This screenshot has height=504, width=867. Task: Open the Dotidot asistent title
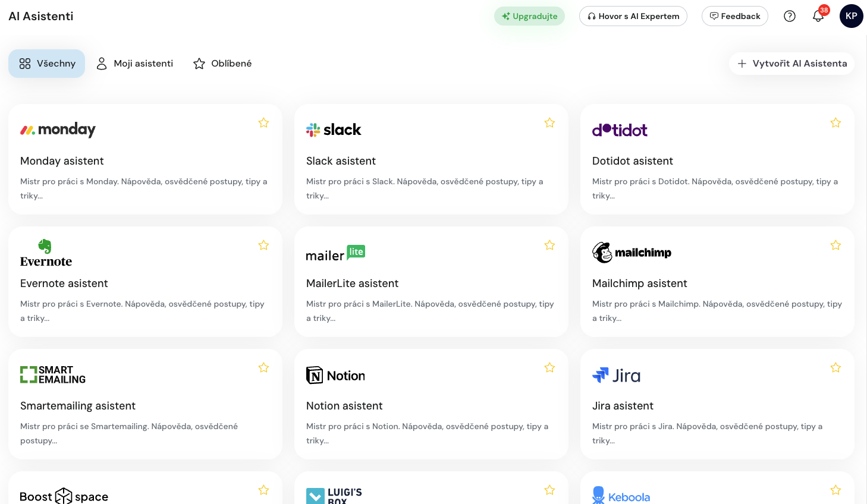[633, 161]
